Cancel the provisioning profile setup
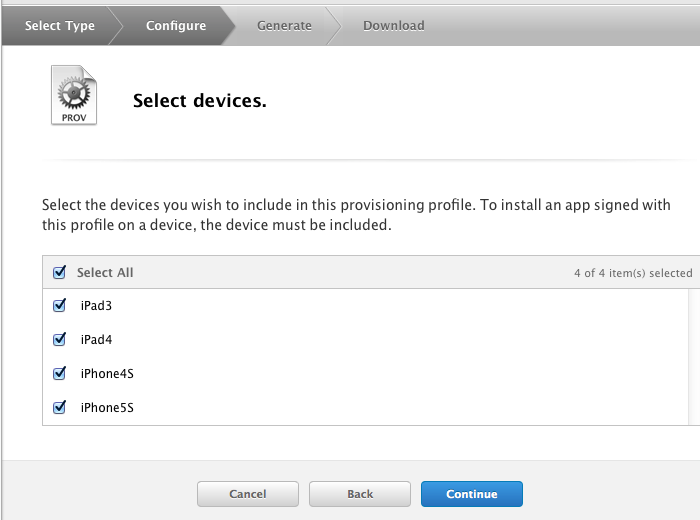The height and width of the screenshot is (520, 700). (248, 494)
